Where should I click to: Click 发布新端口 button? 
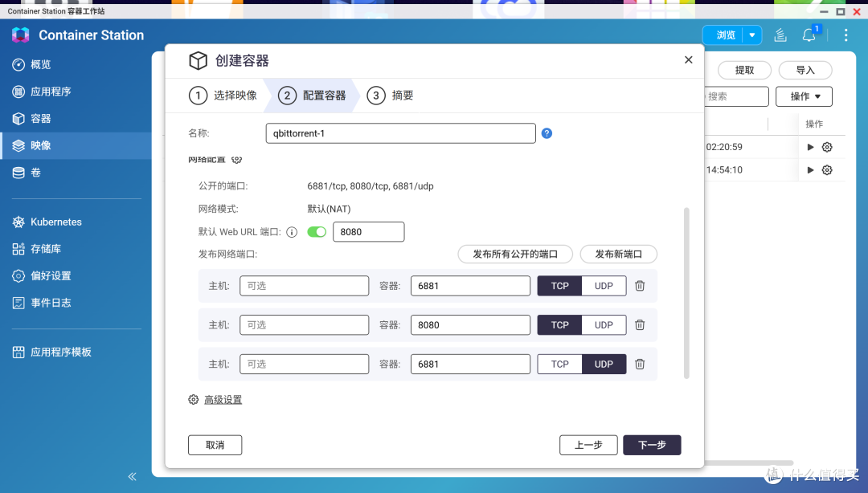pyautogui.click(x=618, y=254)
